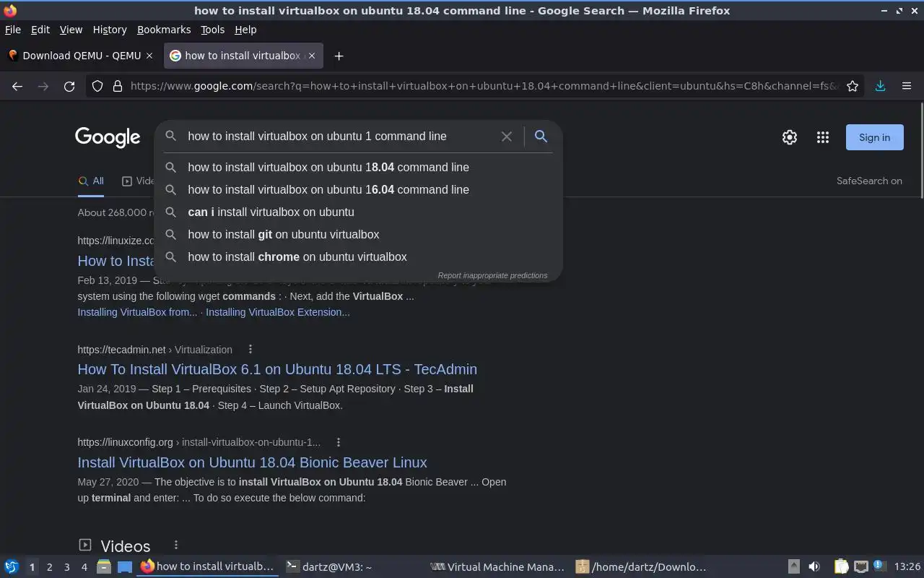
Task: Open the Firefox downloads panel
Action: (x=880, y=86)
